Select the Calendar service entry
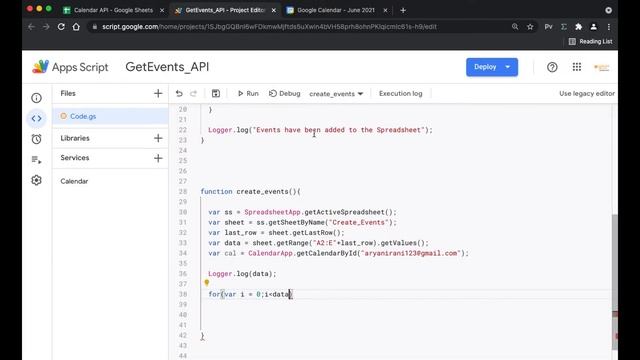The height and width of the screenshot is (360, 640). 74,181
